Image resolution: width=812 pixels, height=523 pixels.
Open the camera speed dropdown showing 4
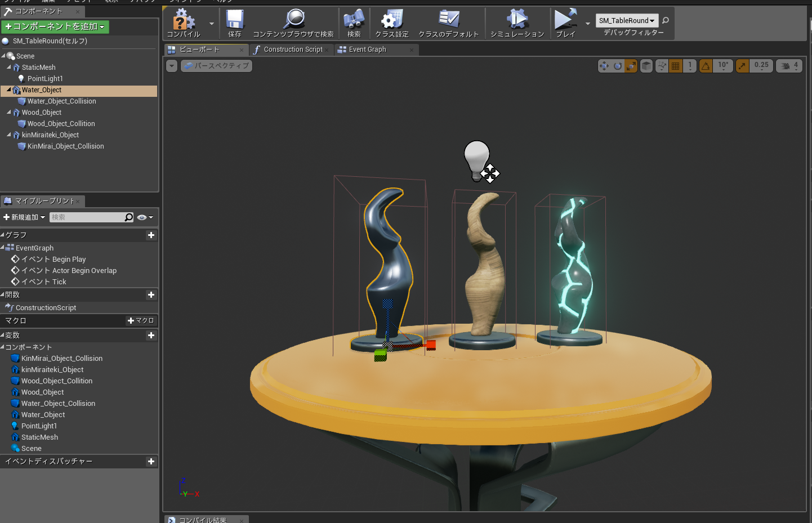[789, 66]
